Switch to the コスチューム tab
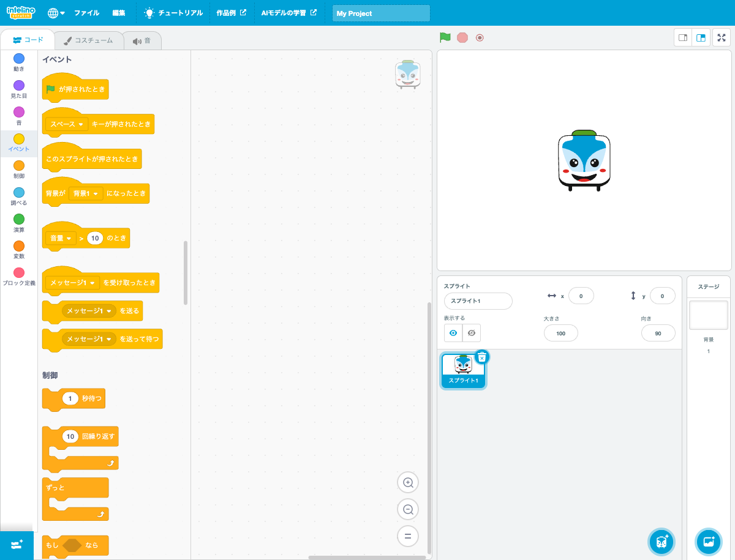Screen dimensions: 735x560 (88, 40)
